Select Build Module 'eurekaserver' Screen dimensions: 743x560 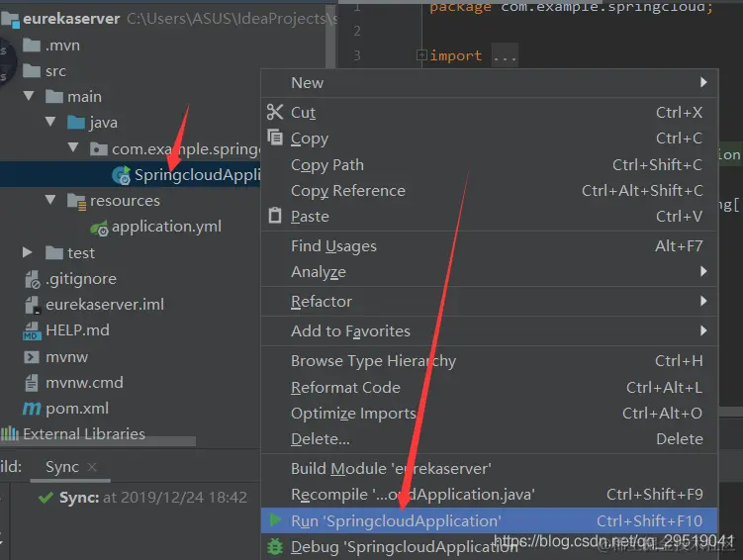(490, 469)
